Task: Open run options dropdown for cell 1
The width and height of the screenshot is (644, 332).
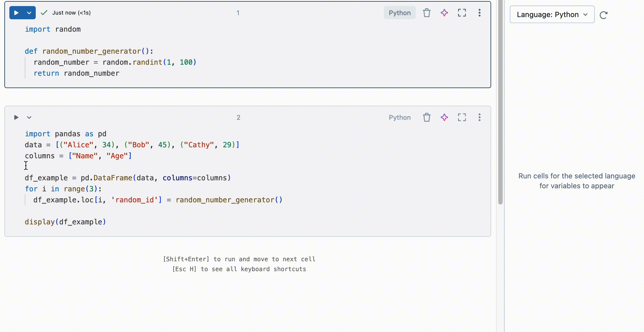Action: (29, 13)
